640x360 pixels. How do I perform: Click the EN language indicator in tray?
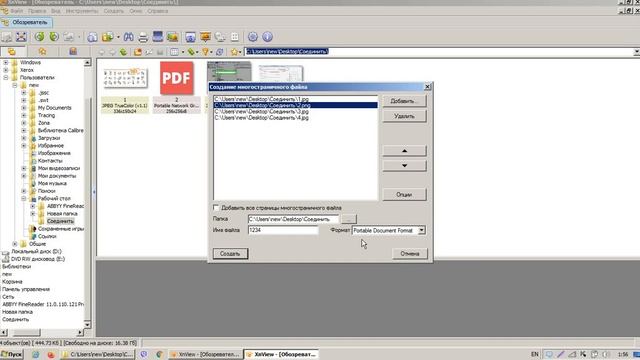pyautogui.click(x=535, y=354)
